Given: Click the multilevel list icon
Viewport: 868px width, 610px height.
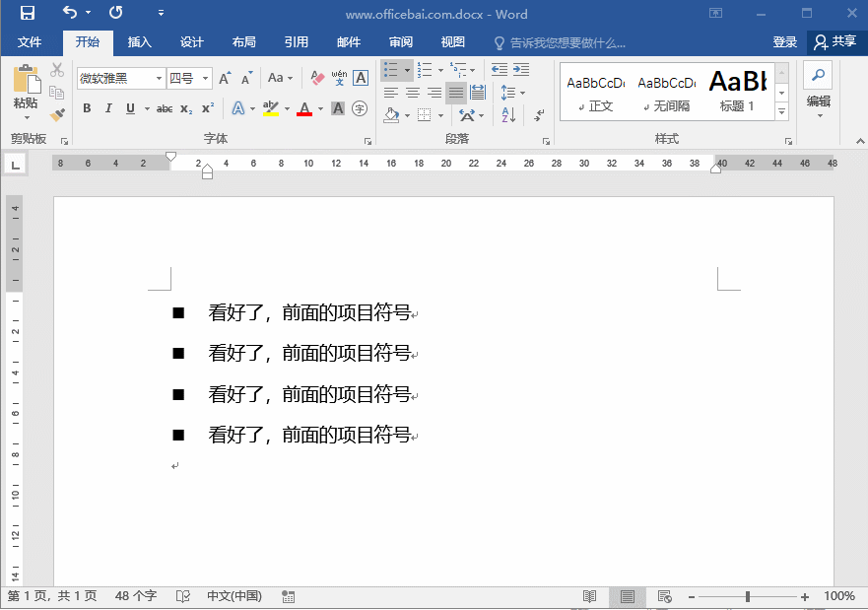Looking at the screenshot, I should (458, 70).
